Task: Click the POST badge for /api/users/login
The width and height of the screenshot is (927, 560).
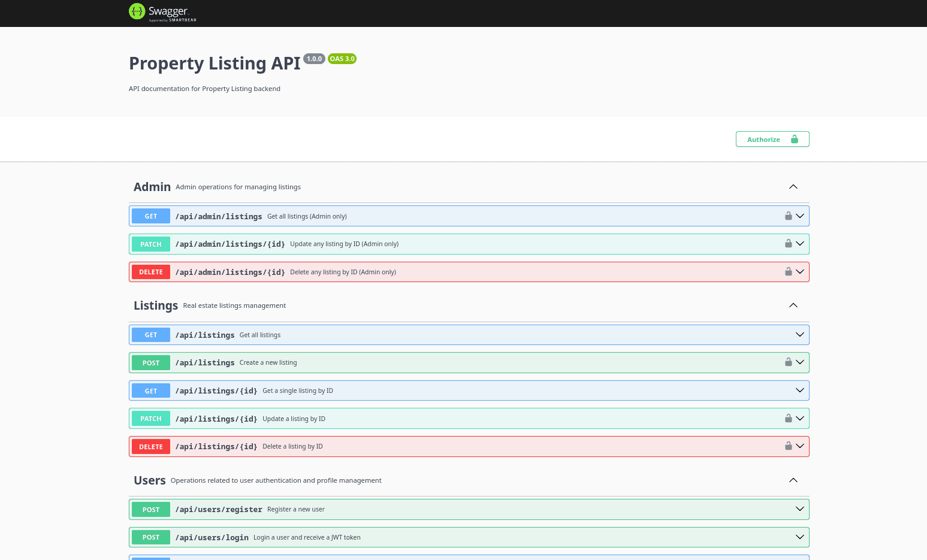Action: pos(151,537)
